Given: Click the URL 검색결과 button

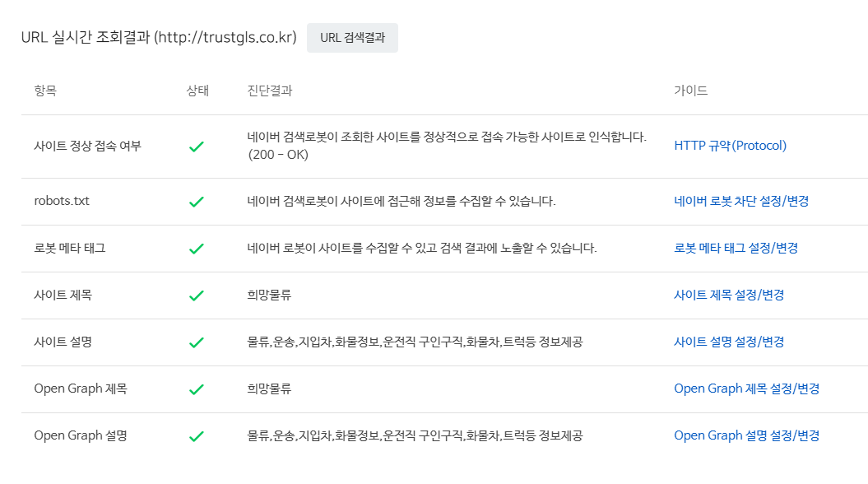Looking at the screenshot, I should click(352, 38).
